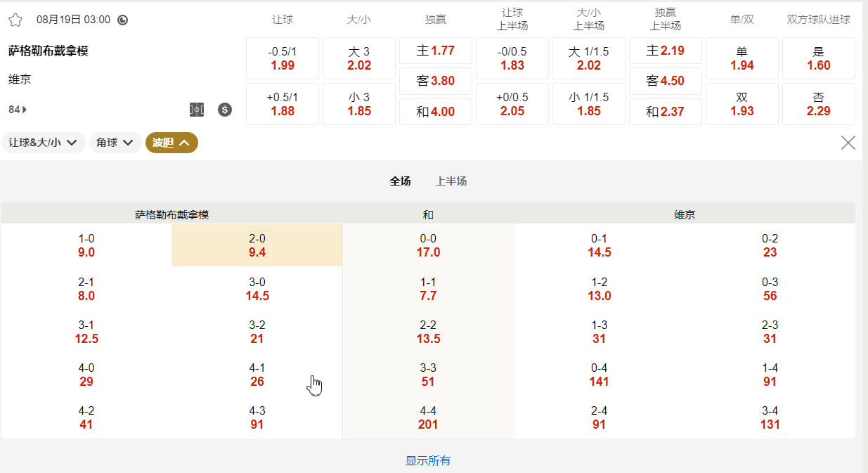Pick away score 0-4 at 141
Image resolution: width=868 pixels, height=473 pixels.
coord(600,375)
